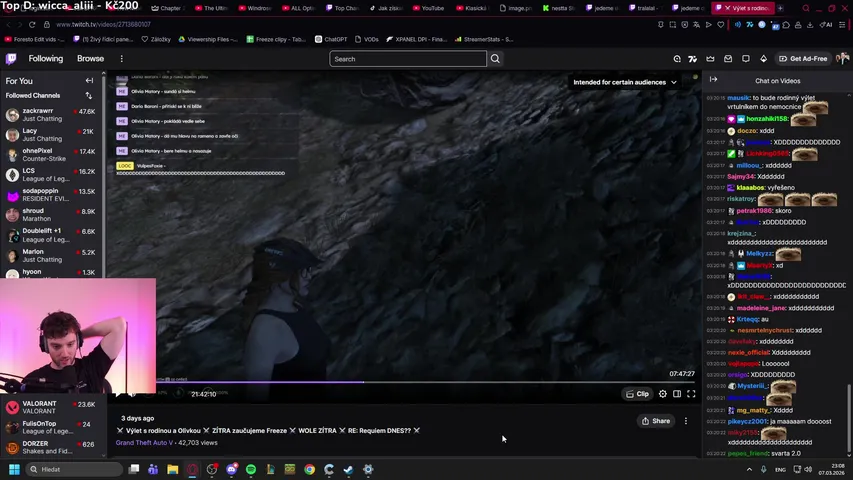Screen dimensions: 853x480
Task: Open sodapoppin channel in sidebar
Action: point(51,195)
